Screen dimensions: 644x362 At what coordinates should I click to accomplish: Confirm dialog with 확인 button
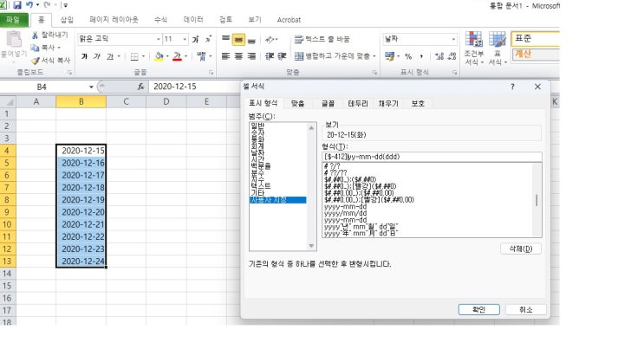click(x=479, y=309)
